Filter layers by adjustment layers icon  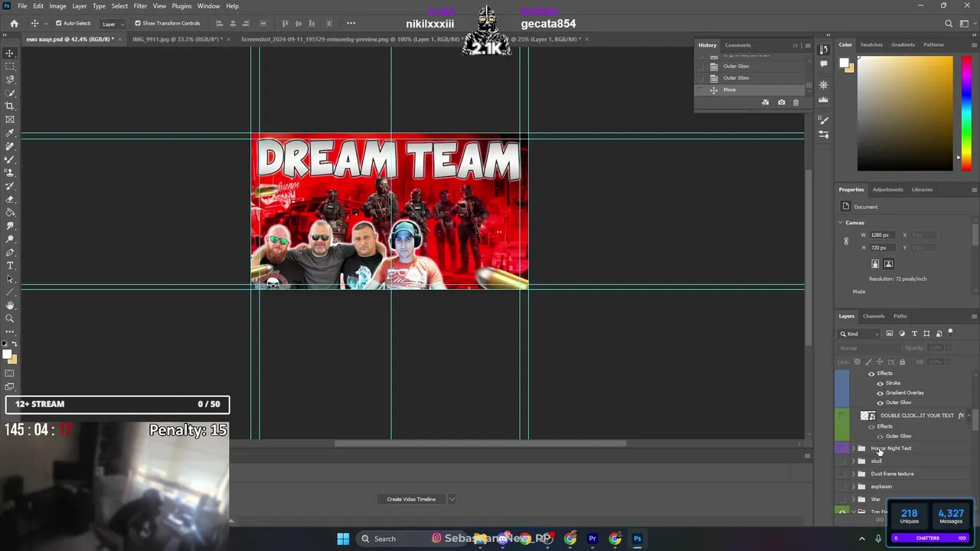(x=901, y=334)
